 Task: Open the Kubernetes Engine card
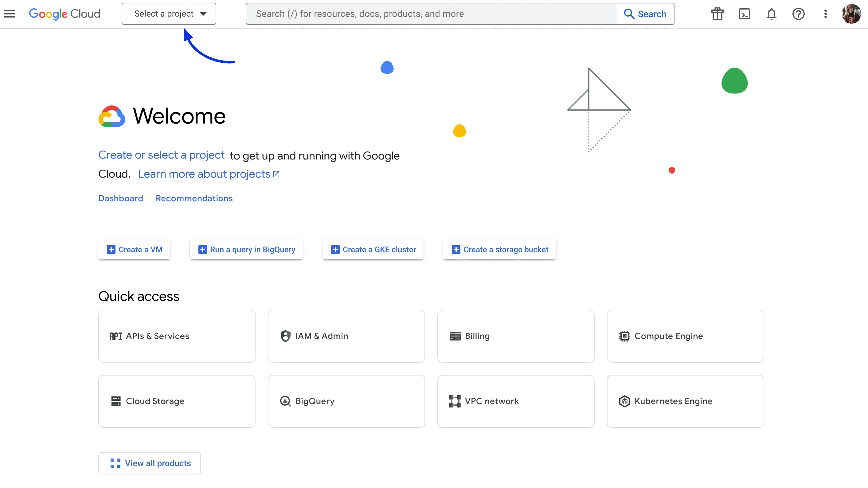coord(685,401)
